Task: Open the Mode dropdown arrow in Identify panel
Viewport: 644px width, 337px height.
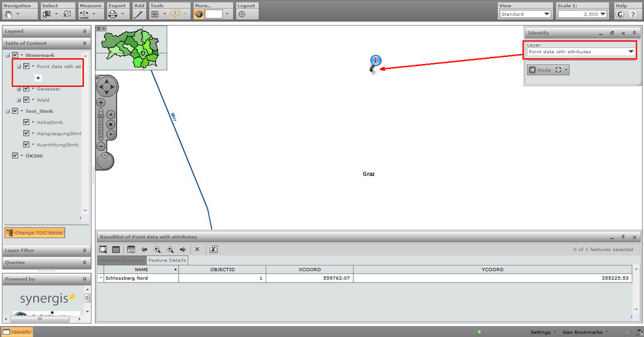Action: point(567,70)
